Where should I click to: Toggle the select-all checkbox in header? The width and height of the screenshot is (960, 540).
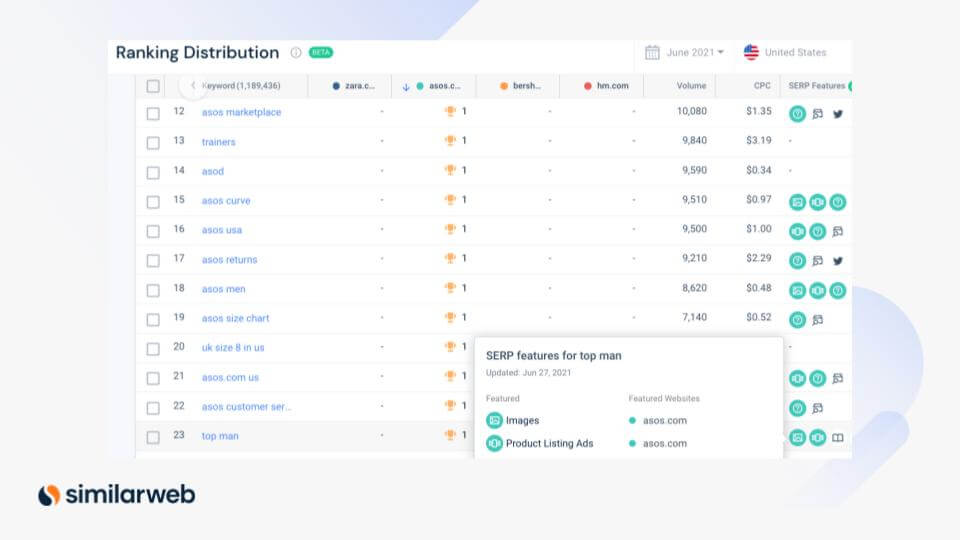click(153, 86)
